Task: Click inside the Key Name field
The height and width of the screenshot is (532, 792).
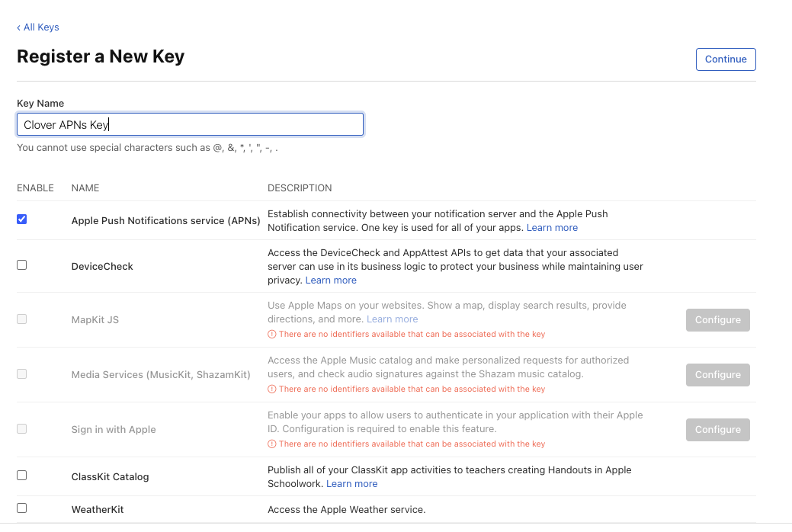Action: (189, 123)
